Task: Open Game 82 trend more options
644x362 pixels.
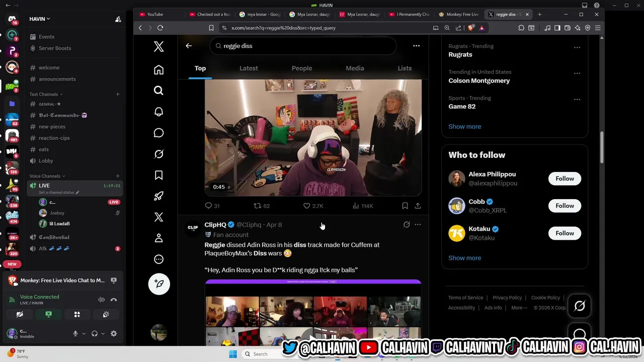Action: coord(577,100)
